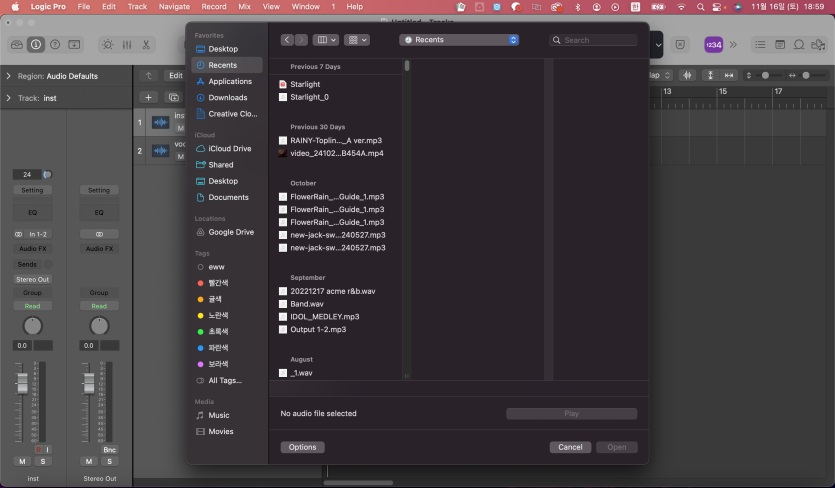This screenshot has height=488, width=835.
Task: Open the Logic Pro Library icon
Action: 16,45
